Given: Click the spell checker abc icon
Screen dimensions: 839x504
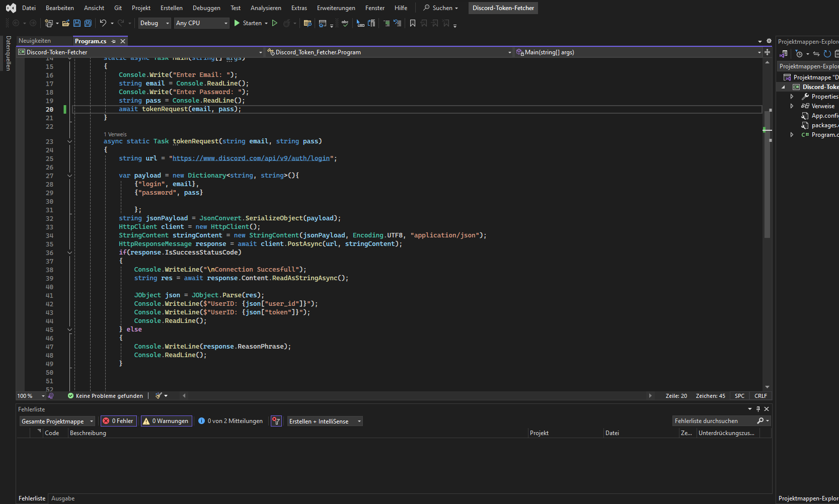Looking at the screenshot, I should point(345,23).
